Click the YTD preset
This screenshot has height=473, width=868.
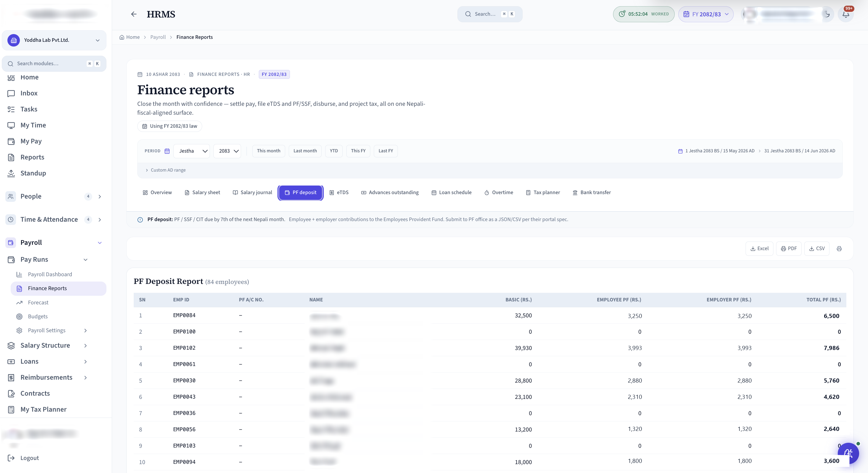[334, 151]
